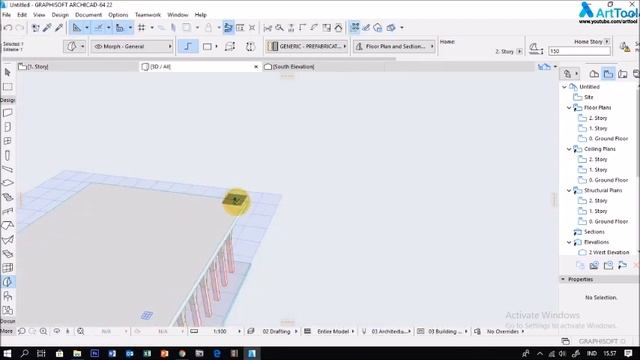The image size is (640, 360).
Task: Open the Floor Plan and Section dropdown
Action: pyautogui.click(x=394, y=47)
